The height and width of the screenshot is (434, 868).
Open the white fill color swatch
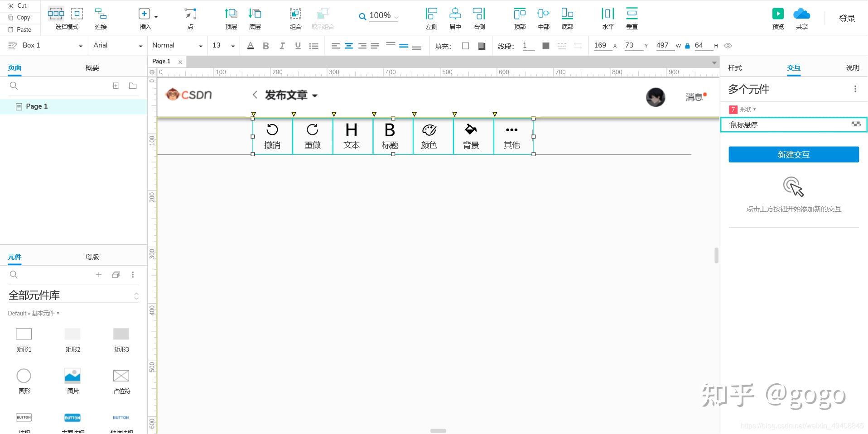point(465,46)
